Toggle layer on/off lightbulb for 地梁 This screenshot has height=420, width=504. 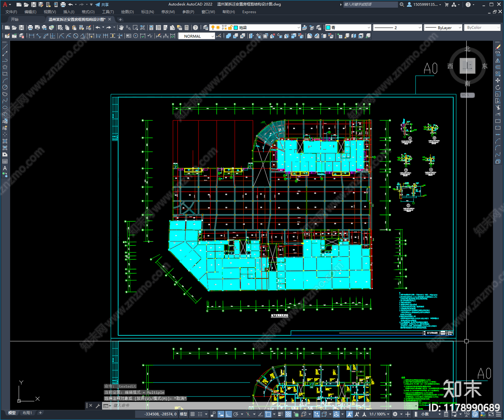pyautogui.click(x=213, y=28)
